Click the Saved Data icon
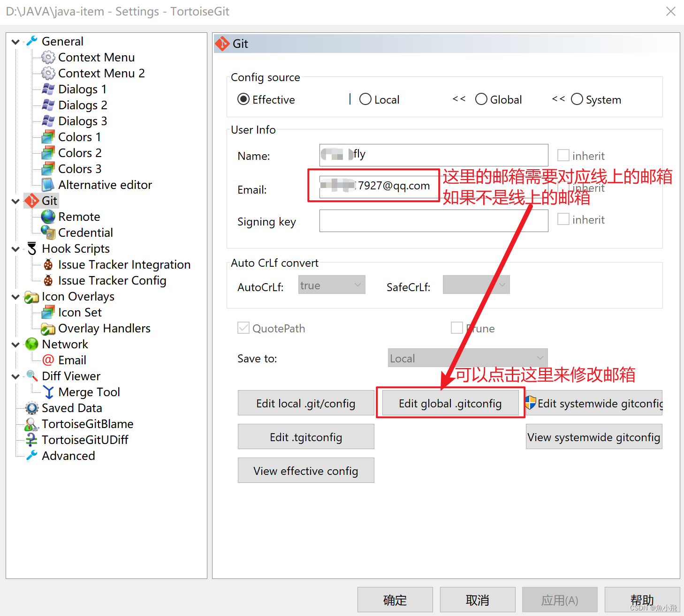 tap(32, 408)
